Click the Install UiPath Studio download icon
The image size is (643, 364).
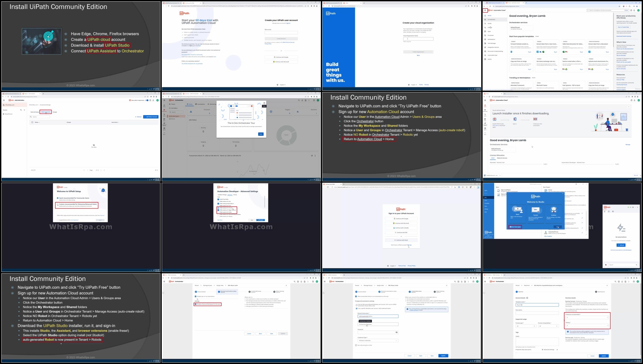495,119
